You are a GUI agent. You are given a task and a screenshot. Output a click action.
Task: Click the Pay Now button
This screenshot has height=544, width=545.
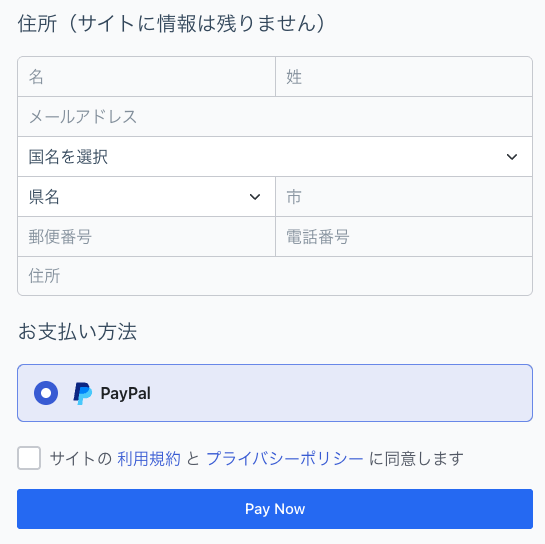(275, 509)
